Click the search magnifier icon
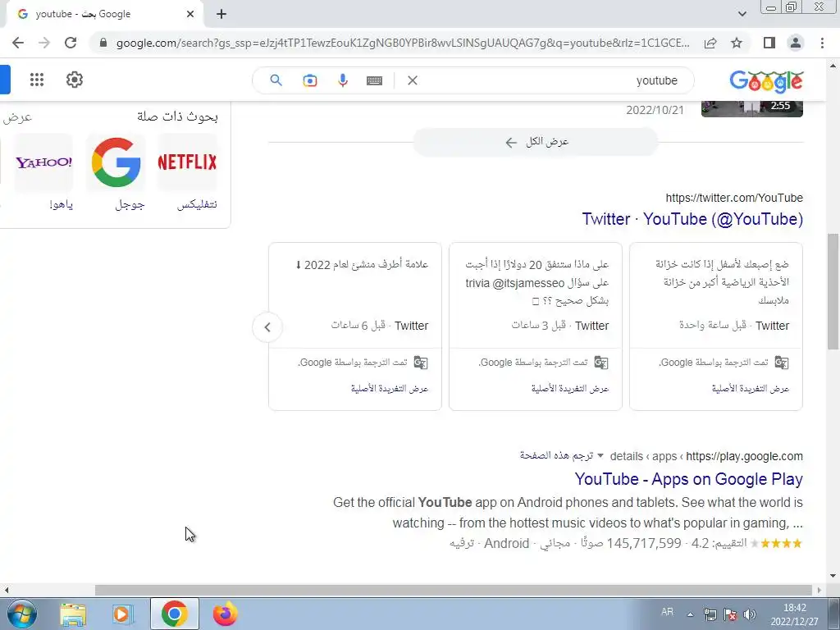 coord(276,80)
